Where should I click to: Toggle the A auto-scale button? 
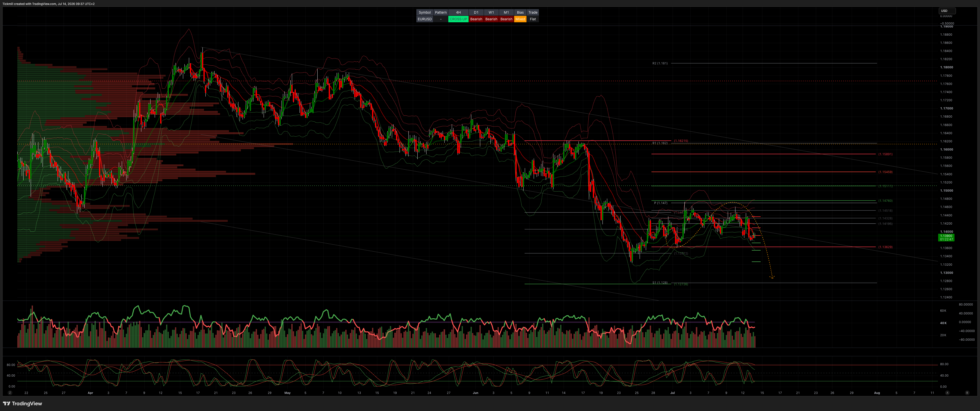(947, 393)
